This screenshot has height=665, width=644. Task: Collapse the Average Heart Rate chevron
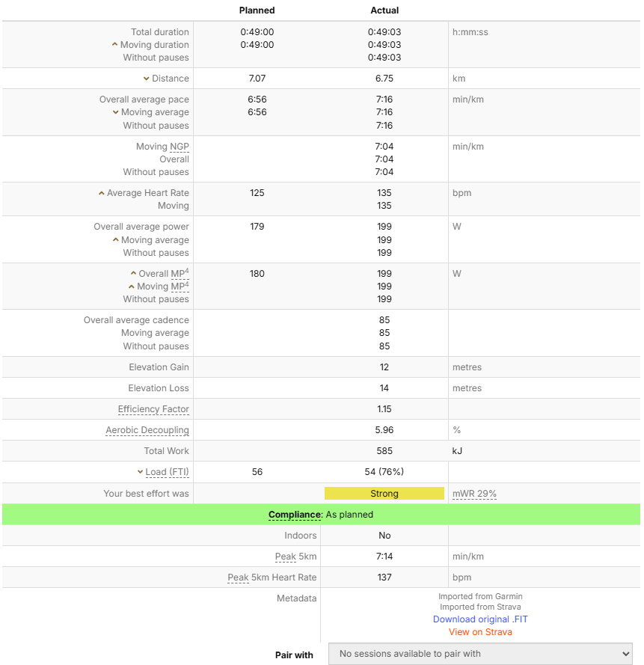[x=102, y=193]
